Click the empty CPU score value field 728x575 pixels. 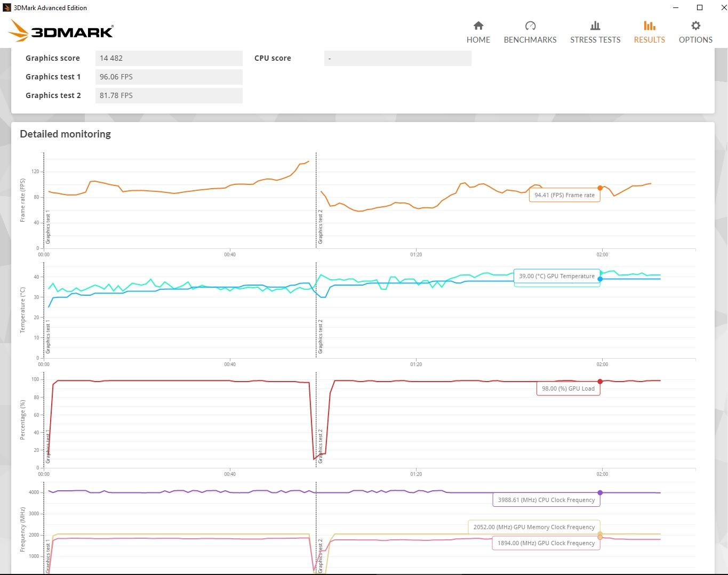[398, 58]
